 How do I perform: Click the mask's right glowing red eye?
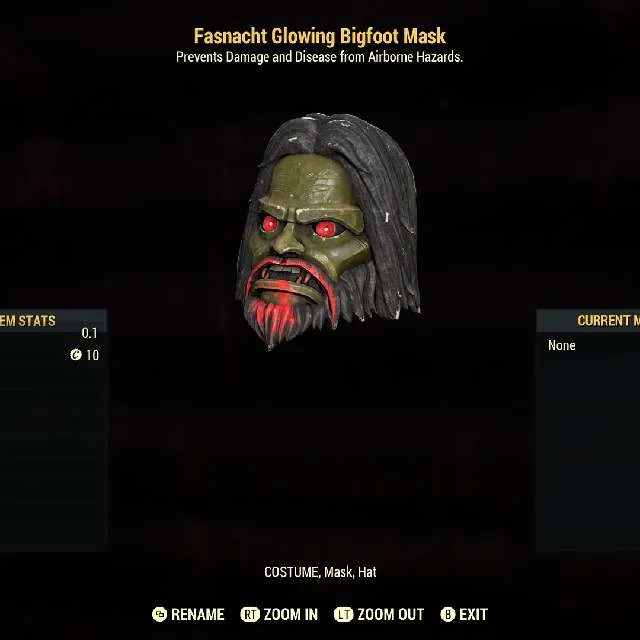(326, 229)
